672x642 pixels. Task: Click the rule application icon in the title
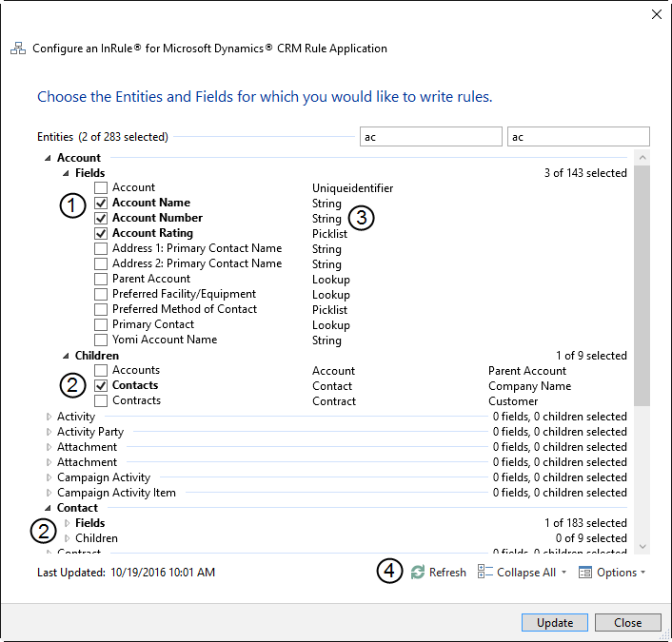[x=18, y=49]
